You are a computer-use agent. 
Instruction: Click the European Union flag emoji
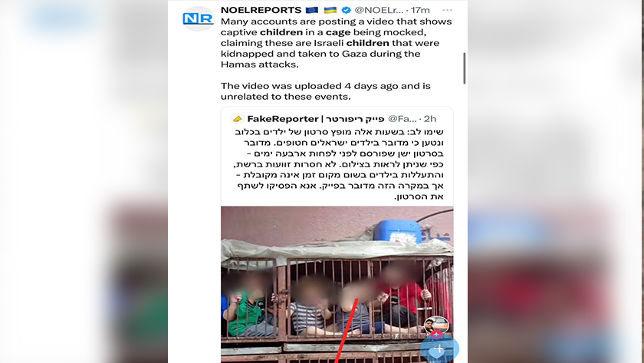[312, 10]
